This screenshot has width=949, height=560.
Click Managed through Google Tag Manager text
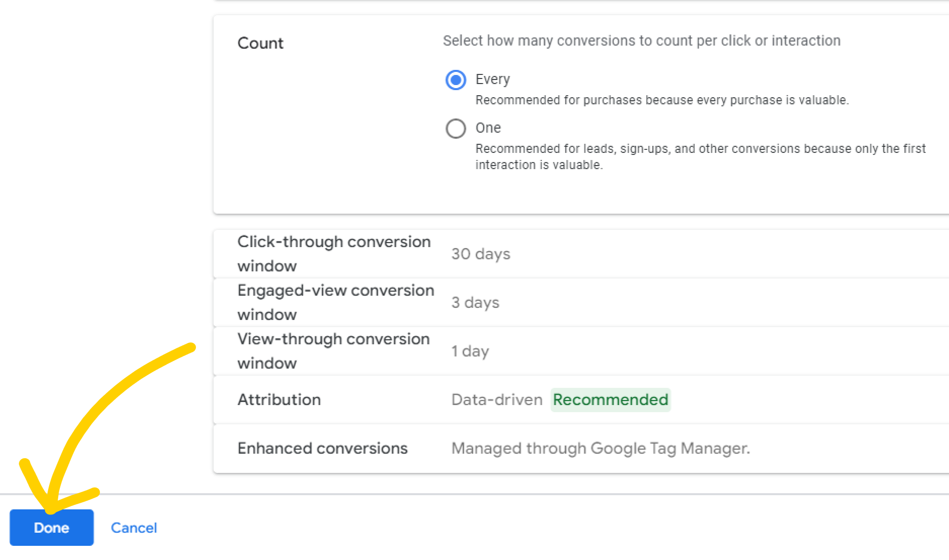pos(601,448)
